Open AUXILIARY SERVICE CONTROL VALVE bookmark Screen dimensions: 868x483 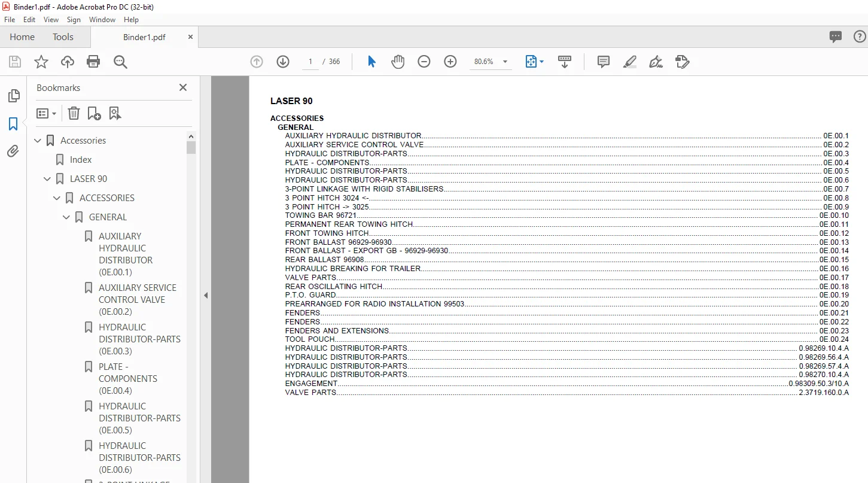[138, 300]
